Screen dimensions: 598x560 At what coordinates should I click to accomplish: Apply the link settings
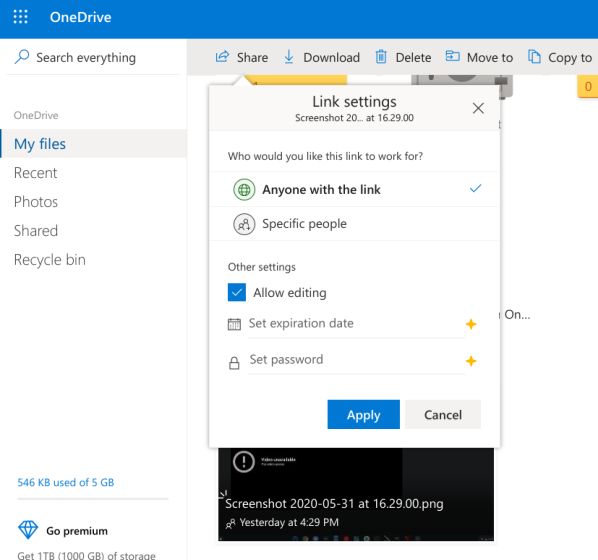pyautogui.click(x=363, y=414)
